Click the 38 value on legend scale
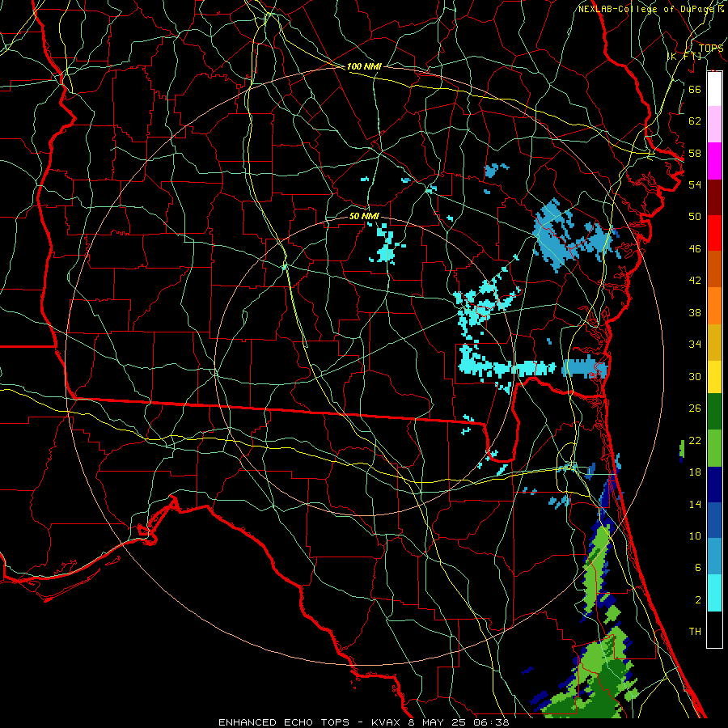 (x=695, y=312)
